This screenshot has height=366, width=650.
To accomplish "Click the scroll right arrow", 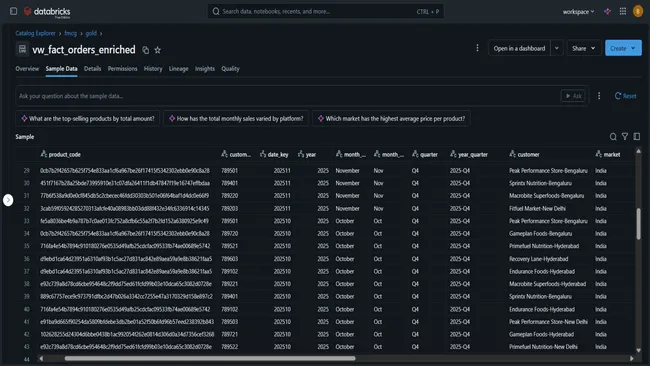I will [x=631, y=359].
